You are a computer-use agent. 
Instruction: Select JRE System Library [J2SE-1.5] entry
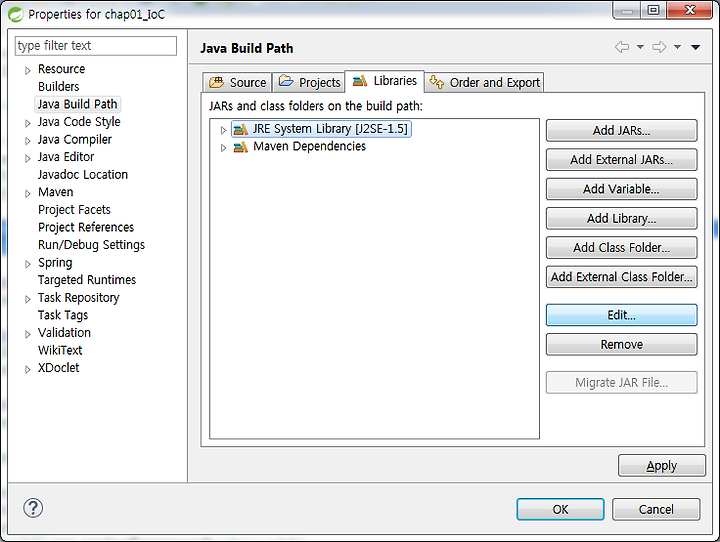point(321,129)
